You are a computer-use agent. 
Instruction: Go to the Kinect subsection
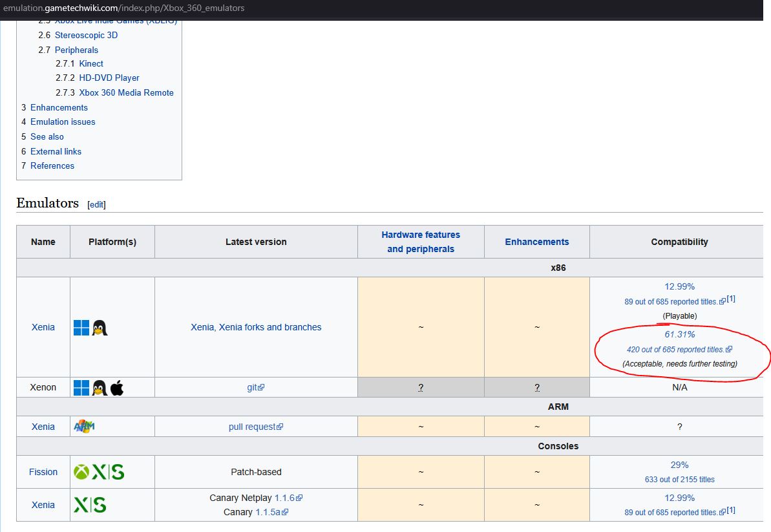pyautogui.click(x=91, y=63)
